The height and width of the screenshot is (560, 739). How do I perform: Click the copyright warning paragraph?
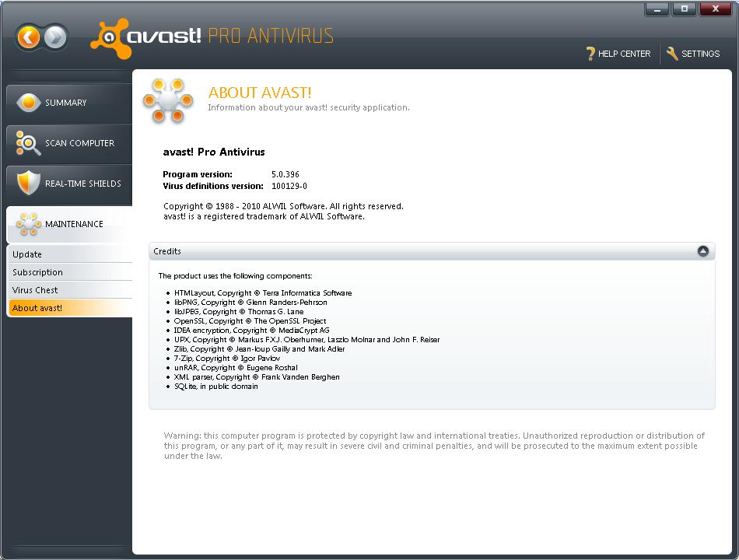434,446
